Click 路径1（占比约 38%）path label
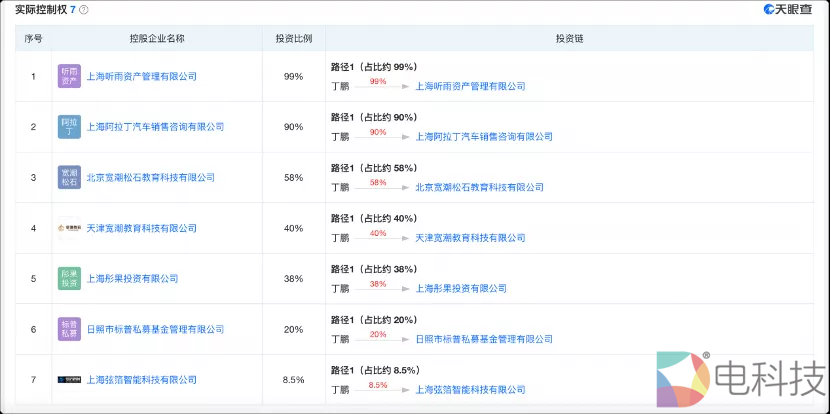830x414 pixels. point(374,269)
